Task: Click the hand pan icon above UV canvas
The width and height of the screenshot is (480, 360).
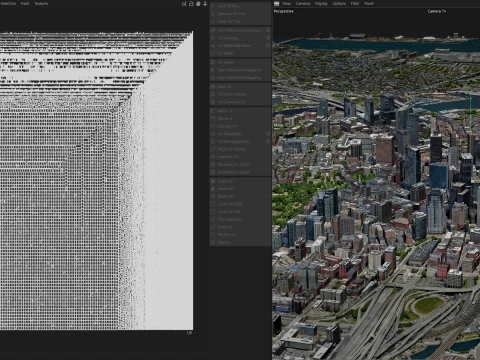Action: point(198,4)
